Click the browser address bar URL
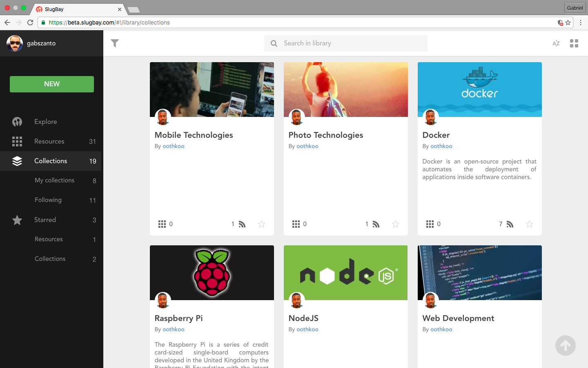 (x=109, y=22)
